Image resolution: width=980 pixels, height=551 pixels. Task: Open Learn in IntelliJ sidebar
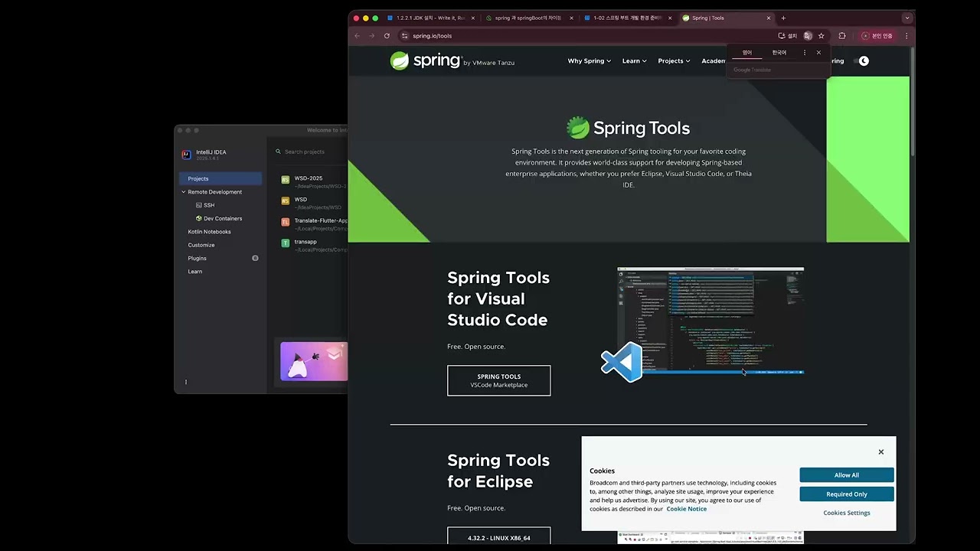[195, 272]
